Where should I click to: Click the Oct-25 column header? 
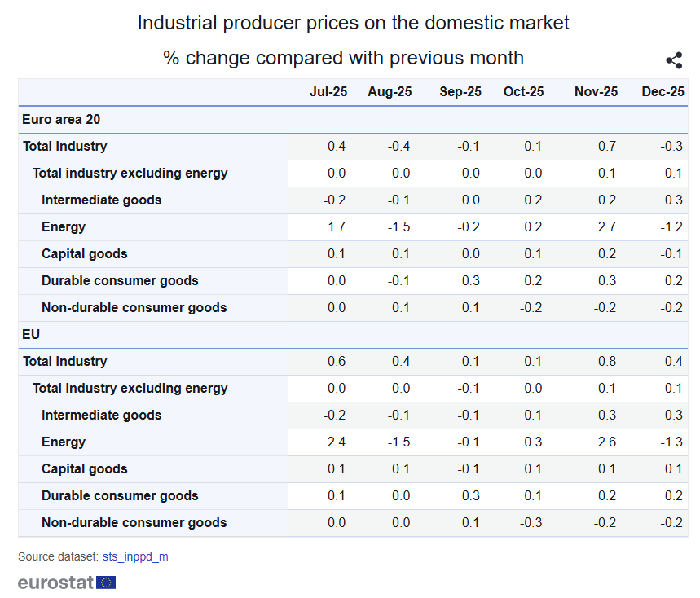point(523,92)
